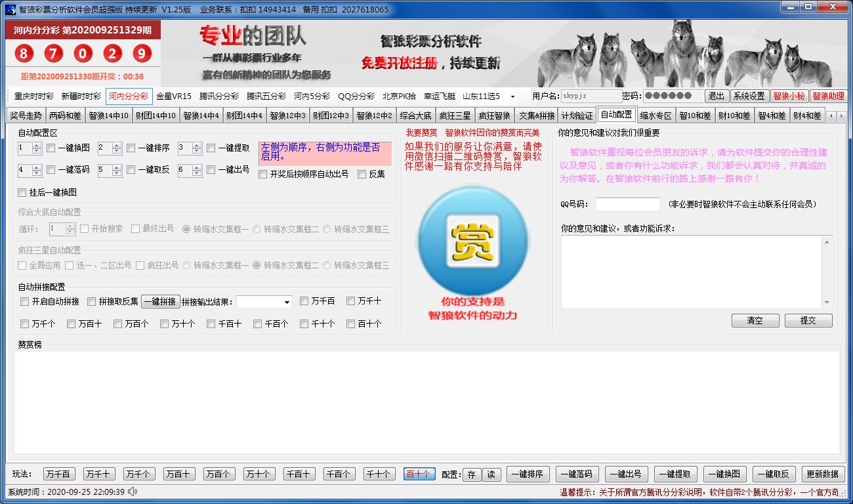The height and width of the screenshot is (504, 853).
Task: Click the first red ball showing 8
Action: point(24,53)
